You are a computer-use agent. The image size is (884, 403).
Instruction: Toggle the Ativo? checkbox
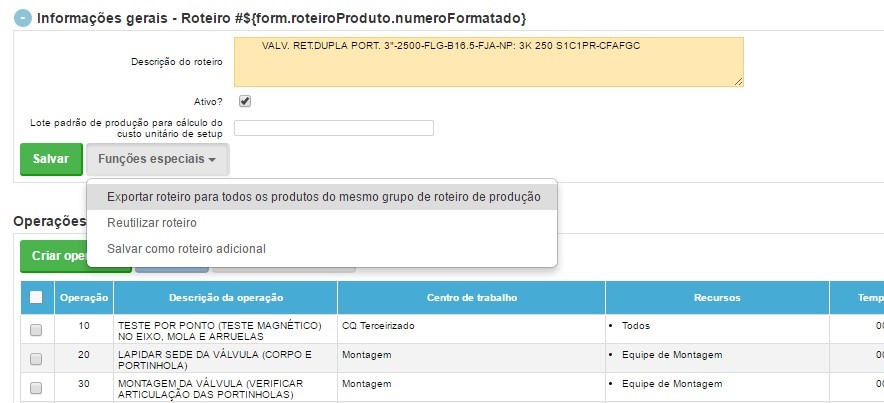(x=245, y=101)
